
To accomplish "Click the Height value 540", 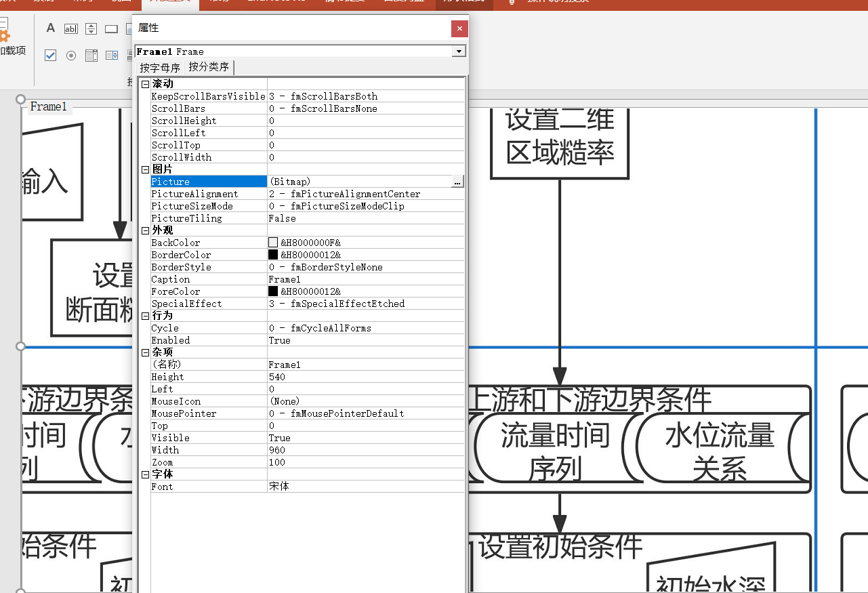I will pyautogui.click(x=366, y=377).
